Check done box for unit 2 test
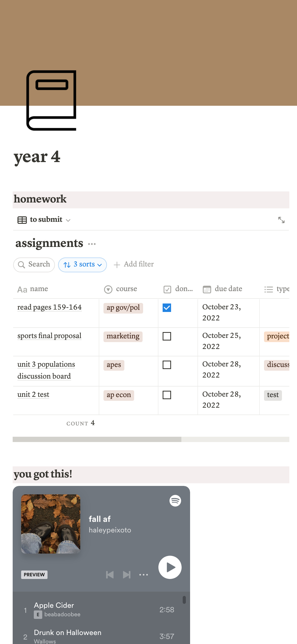The width and height of the screenshot is (297, 644). pos(167,395)
